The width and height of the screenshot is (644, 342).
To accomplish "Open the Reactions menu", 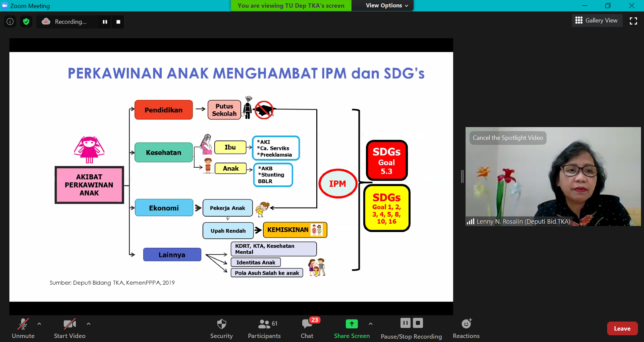I will pyautogui.click(x=466, y=328).
